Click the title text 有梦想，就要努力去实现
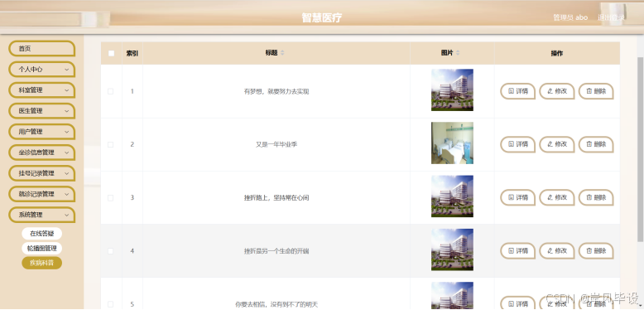The image size is (644, 310). (276, 91)
